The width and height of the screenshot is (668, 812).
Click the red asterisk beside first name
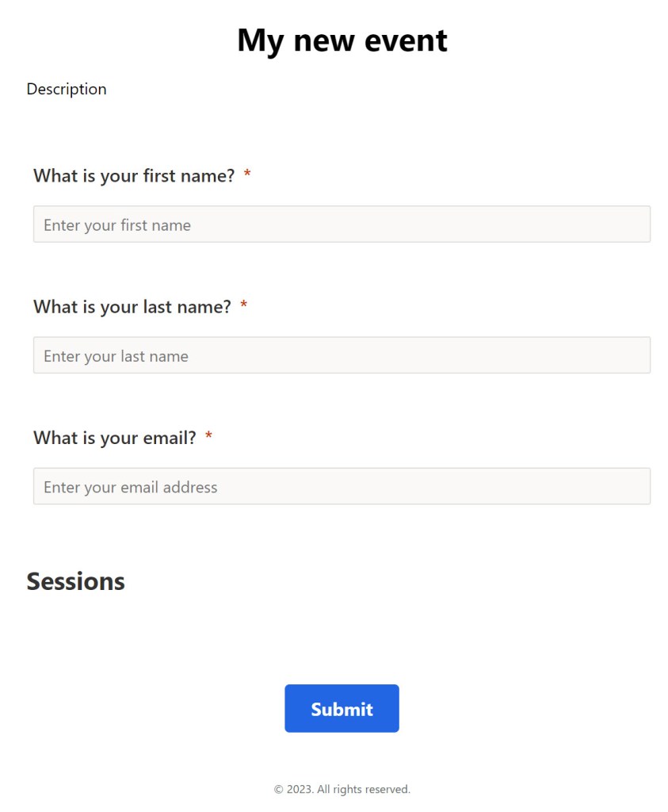247,174
